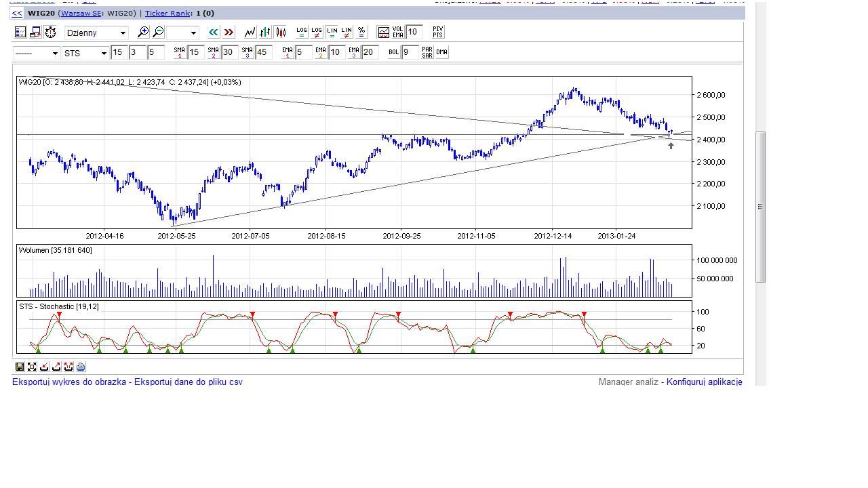Screen dimensions: 868x488
Task: Click the zoom in magnifier icon
Action: pos(142,33)
